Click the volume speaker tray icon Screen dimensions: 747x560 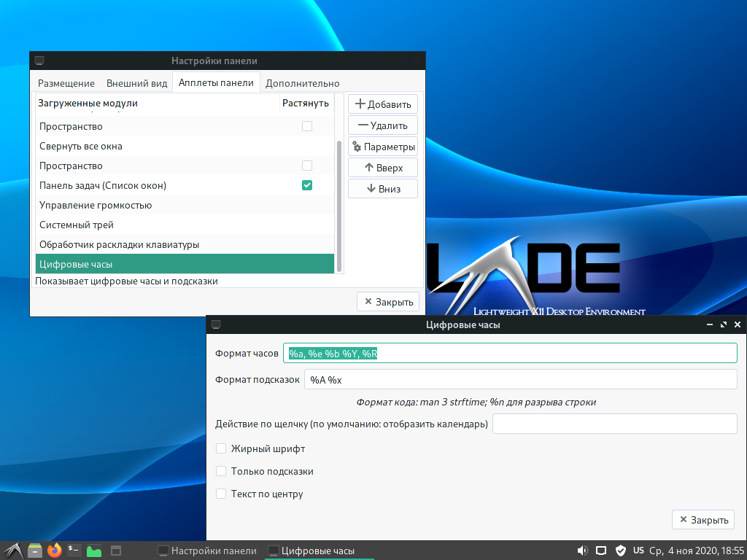(582, 551)
